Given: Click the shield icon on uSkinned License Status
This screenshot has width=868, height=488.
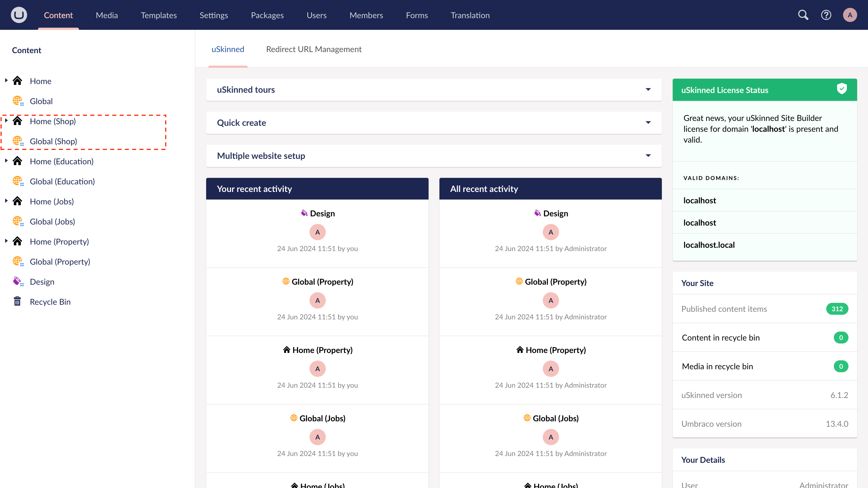Looking at the screenshot, I should pos(842,89).
